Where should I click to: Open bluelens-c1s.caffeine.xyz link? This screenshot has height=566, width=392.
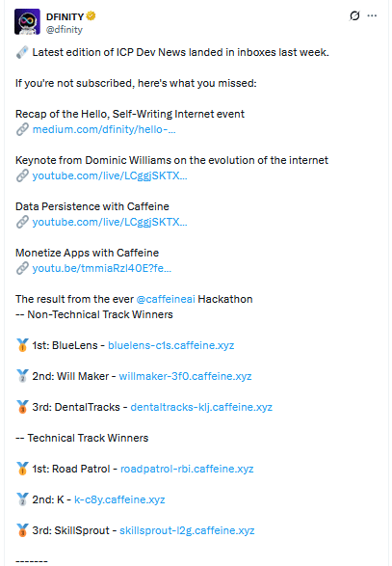170,345
